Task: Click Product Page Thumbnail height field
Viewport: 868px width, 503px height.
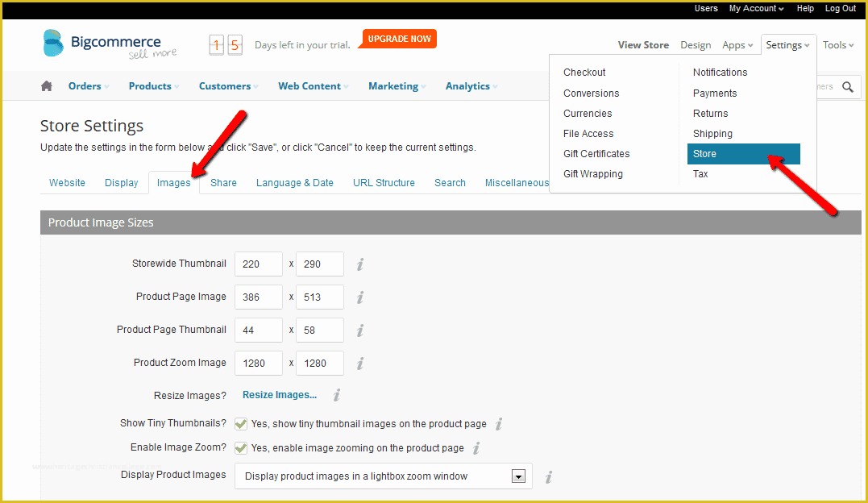Action: click(x=320, y=330)
